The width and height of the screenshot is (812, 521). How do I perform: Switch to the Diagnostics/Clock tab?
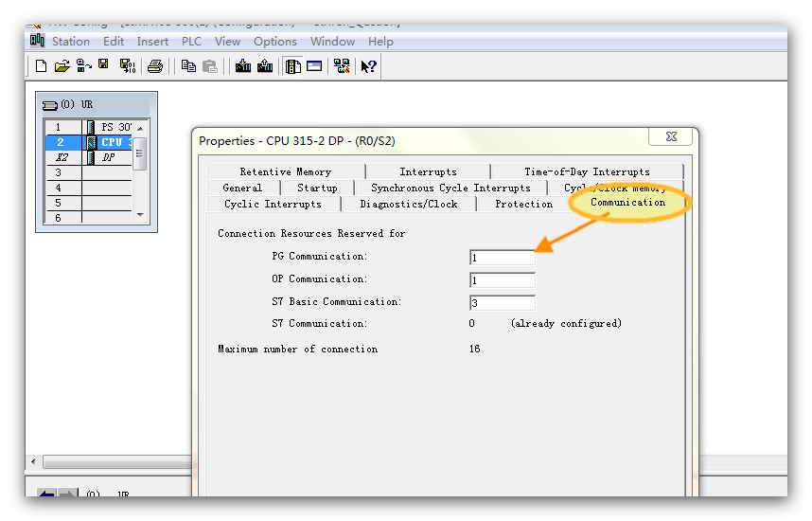coord(409,204)
